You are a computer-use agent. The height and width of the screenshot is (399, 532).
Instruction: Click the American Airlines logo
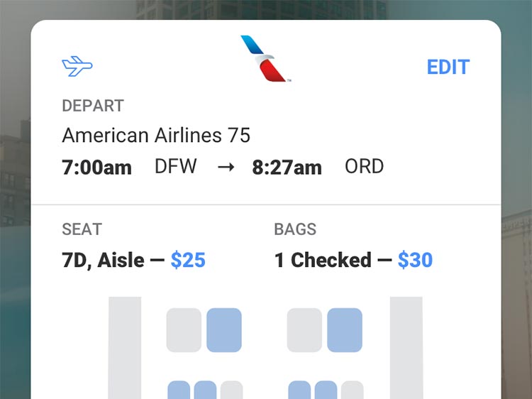pyautogui.click(x=264, y=59)
